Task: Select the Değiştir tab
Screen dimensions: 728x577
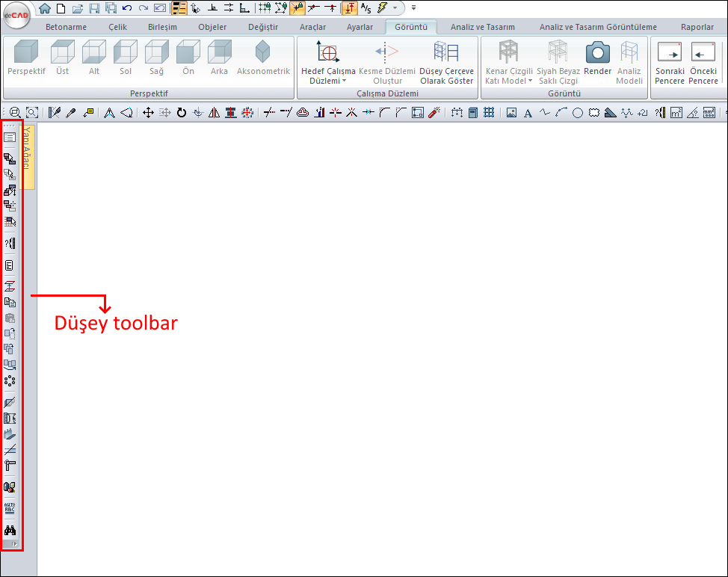Action: point(263,27)
